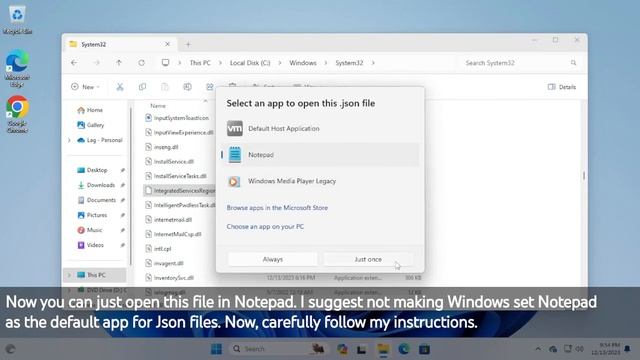Close the System32 tab
The height and width of the screenshot is (360, 640).
(167, 44)
